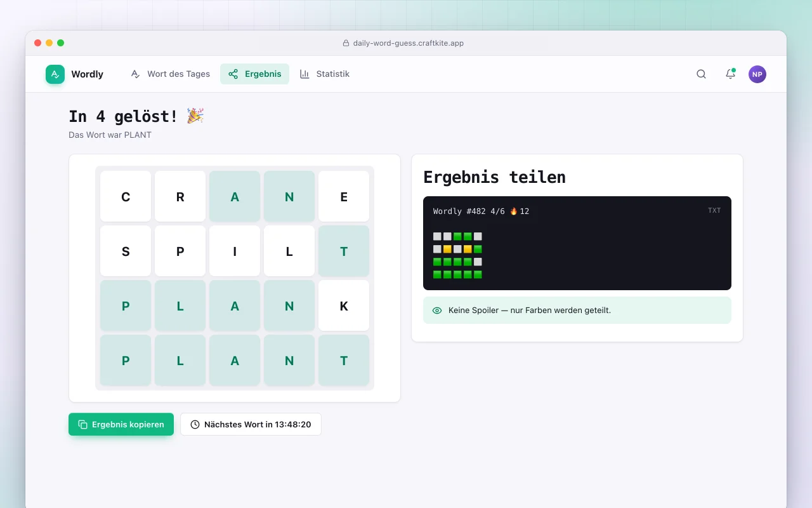Select the Ergebnis tab
The image size is (812, 508).
click(254, 74)
